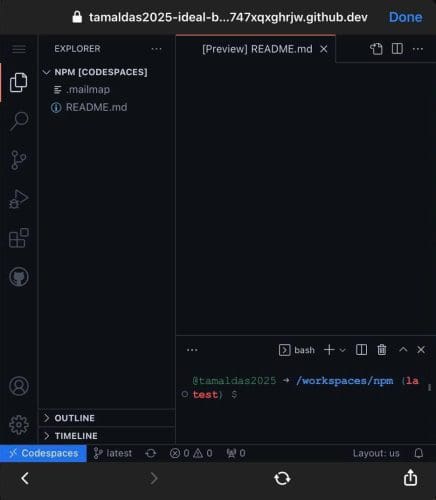This screenshot has height=500, width=436.
Task: Open the Manage gear menu
Action: click(19, 425)
